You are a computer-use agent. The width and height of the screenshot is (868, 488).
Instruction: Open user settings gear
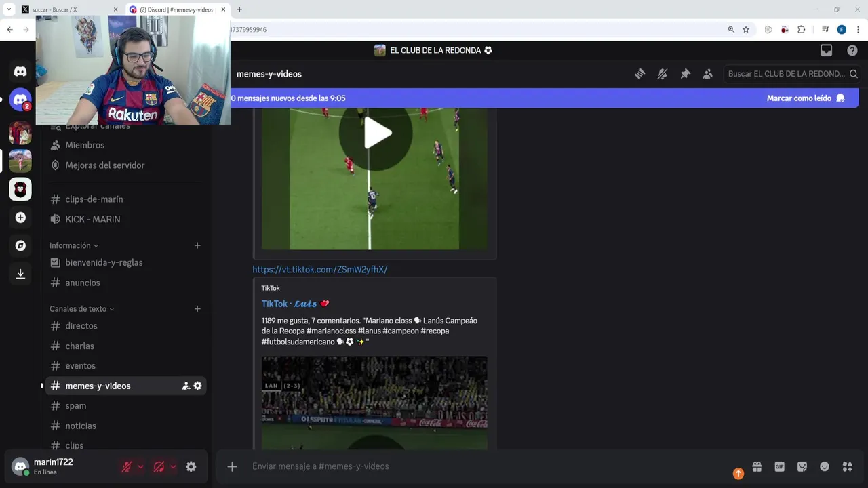point(191,466)
